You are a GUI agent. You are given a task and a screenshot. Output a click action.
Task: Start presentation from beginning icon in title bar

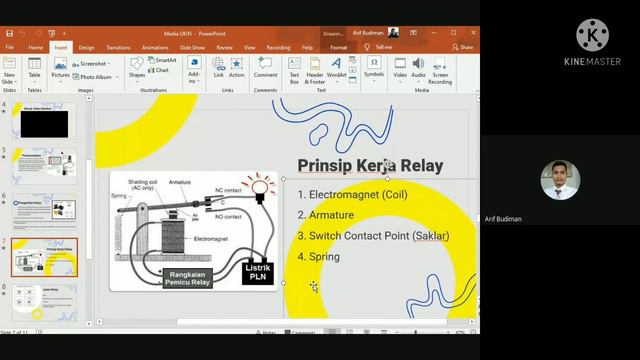click(51, 33)
